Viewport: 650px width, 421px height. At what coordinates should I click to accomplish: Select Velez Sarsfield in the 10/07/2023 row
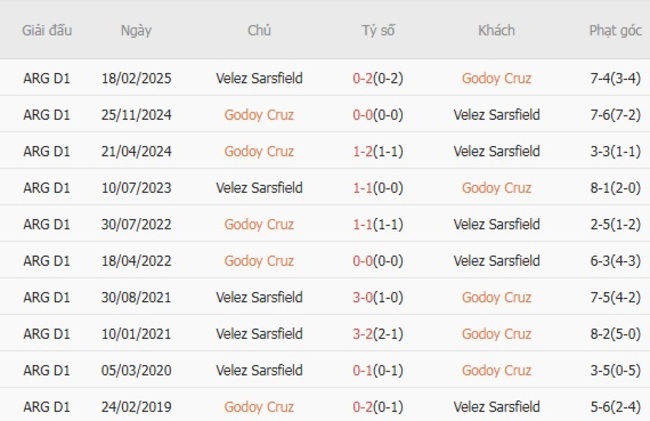pos(259,188)
